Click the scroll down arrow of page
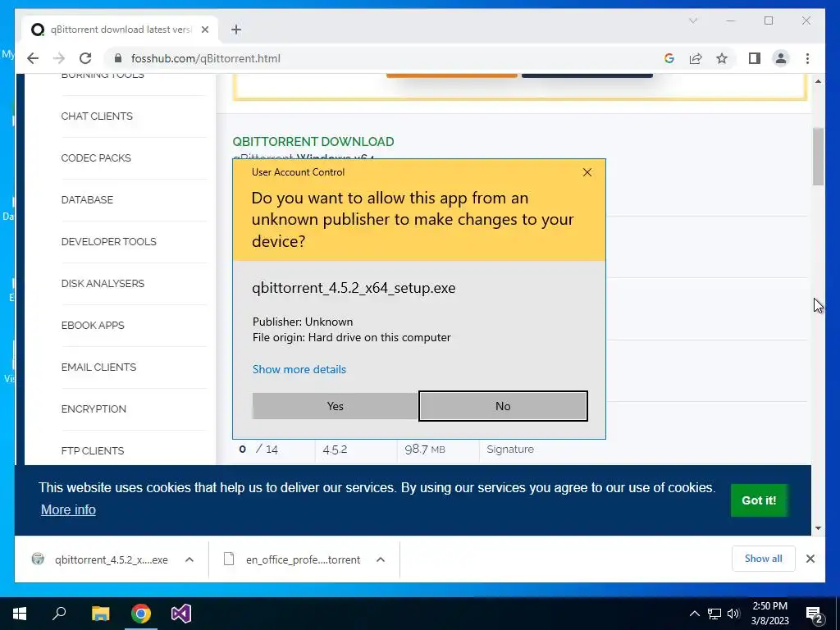 coord(818,527)
